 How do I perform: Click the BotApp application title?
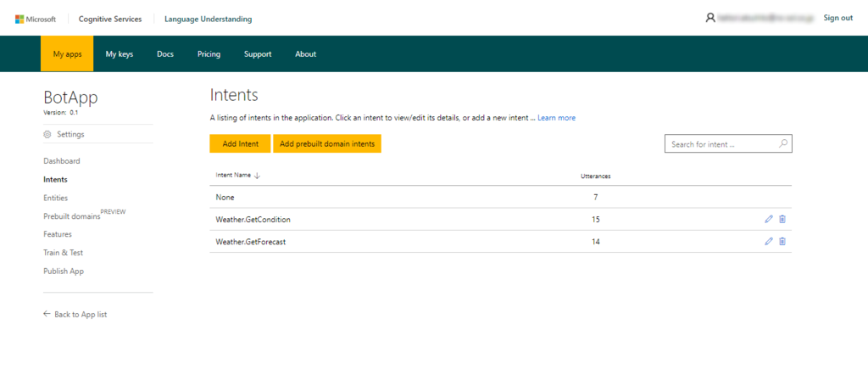(x=71, y=97)
